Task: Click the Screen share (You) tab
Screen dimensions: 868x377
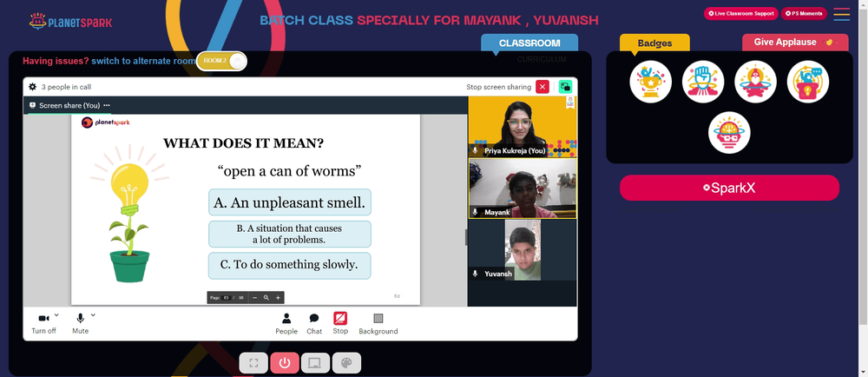Action: (69, 105)
